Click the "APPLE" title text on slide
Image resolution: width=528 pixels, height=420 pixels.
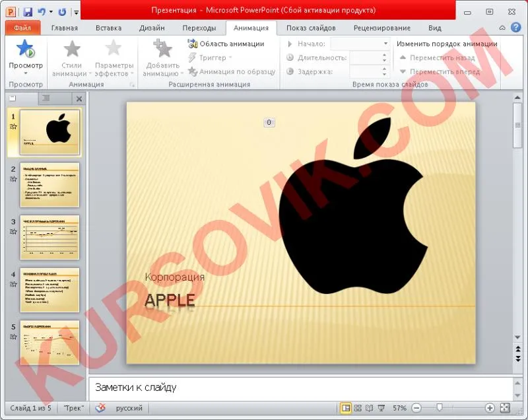click(170, 300)
